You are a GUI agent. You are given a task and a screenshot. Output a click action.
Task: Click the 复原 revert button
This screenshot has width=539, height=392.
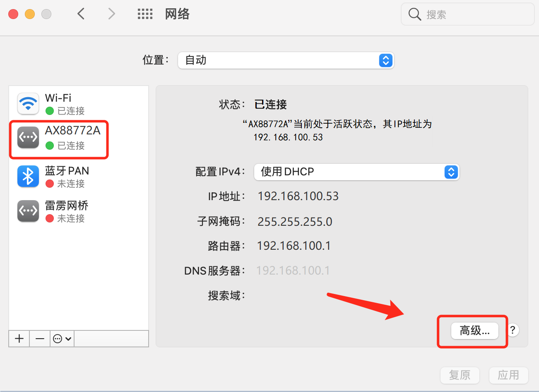pos(460,375)
